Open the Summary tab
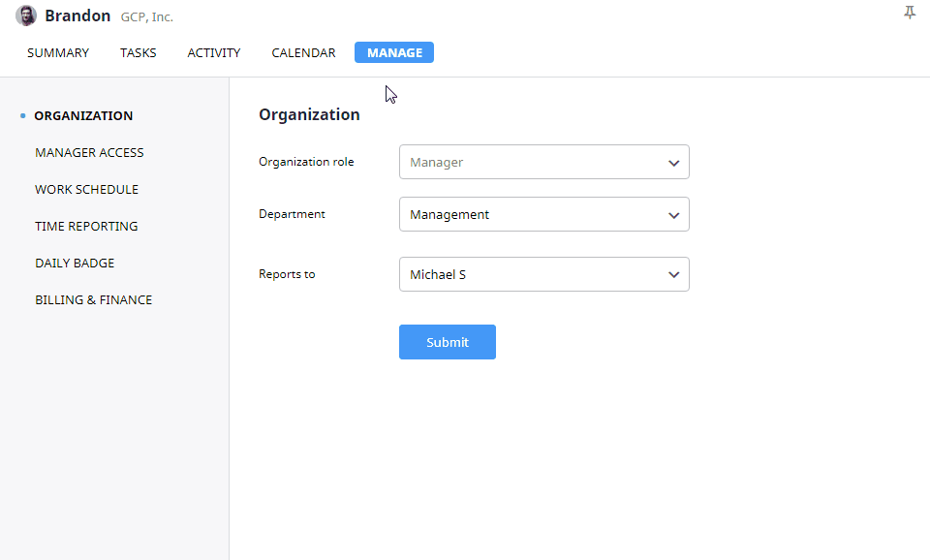This screenshot has width=930, height=560. click(58, 53)
